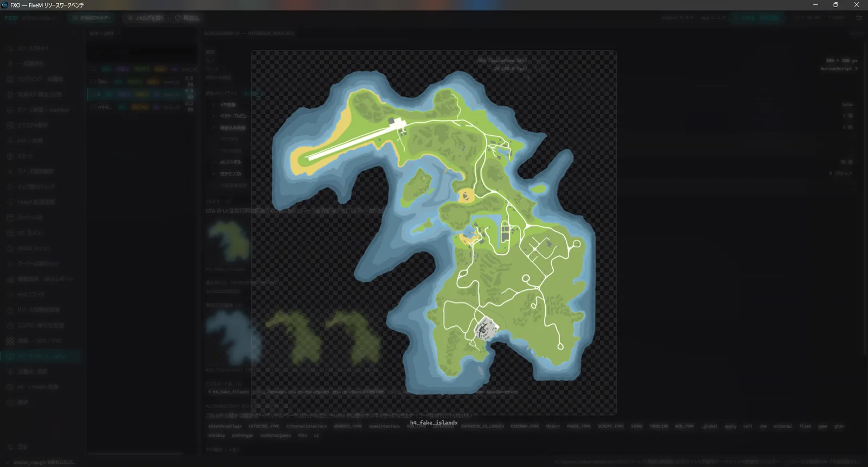Viewport: 868px width, 467px height.
Task: Select the パッケージ化 sidebar icon
Action: pyautogui.click(x=10, y=217)
